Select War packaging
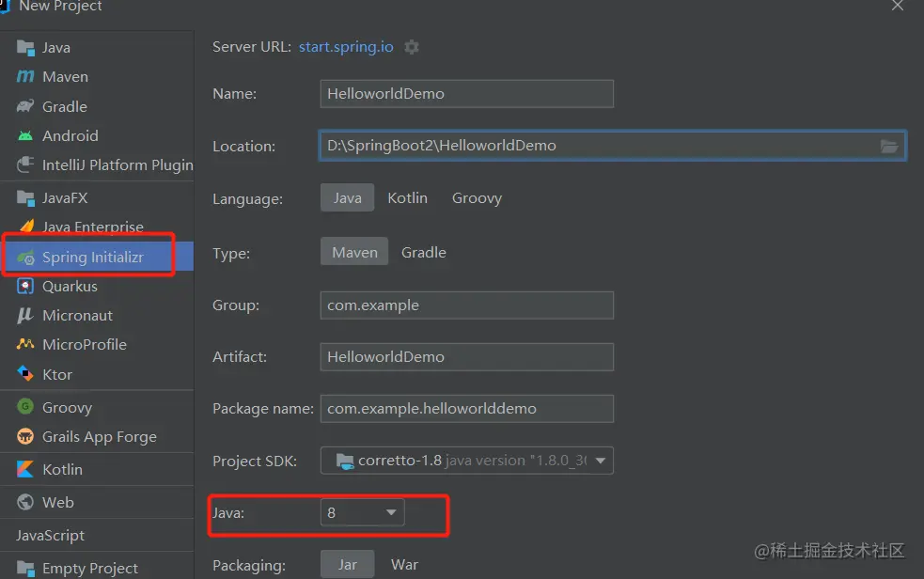 (404, 564)
